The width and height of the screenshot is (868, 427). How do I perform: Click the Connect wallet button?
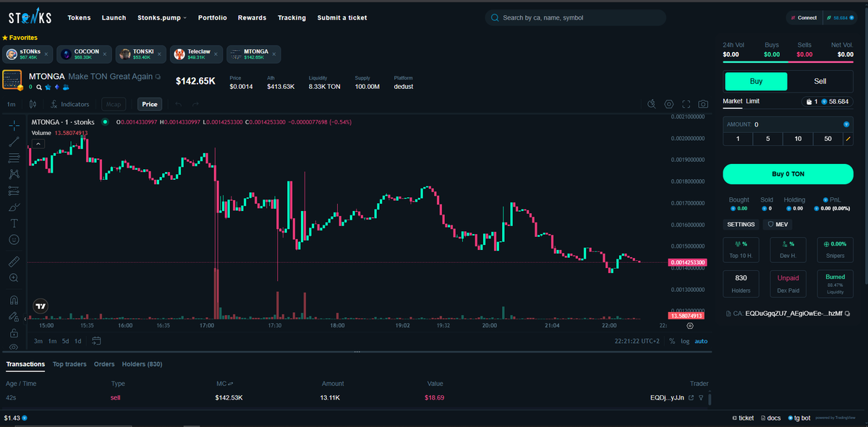click(804, 17)
